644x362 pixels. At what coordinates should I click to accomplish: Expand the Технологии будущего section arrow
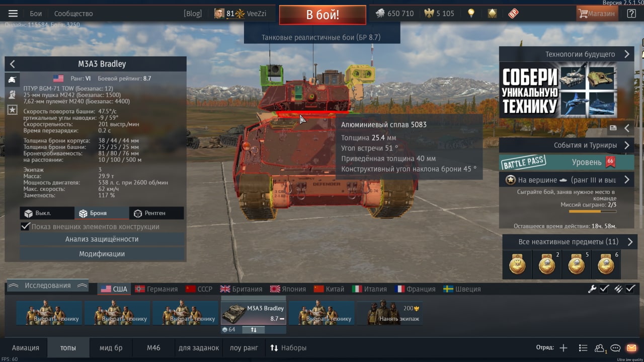click(627, 54)
